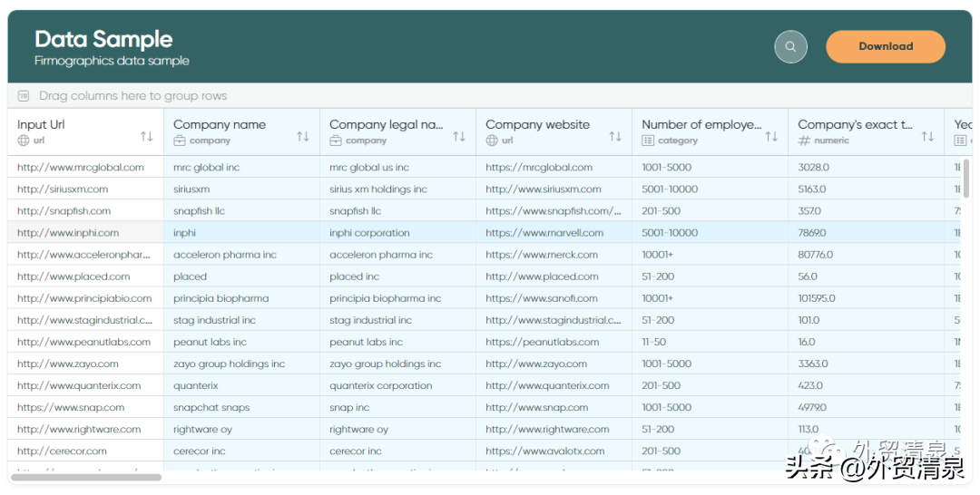
Task: Click the cell http://www.principiabio.com
Action: coord(85,298)
